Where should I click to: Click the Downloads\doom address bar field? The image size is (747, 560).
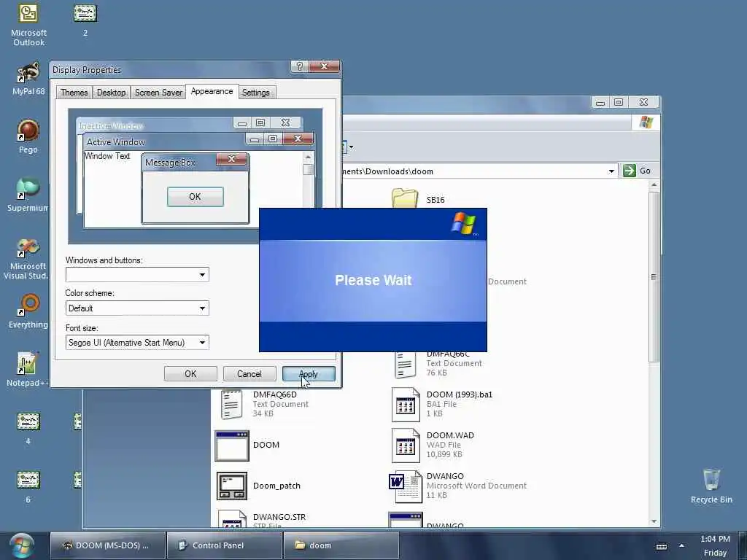click(x=480, y=171)
